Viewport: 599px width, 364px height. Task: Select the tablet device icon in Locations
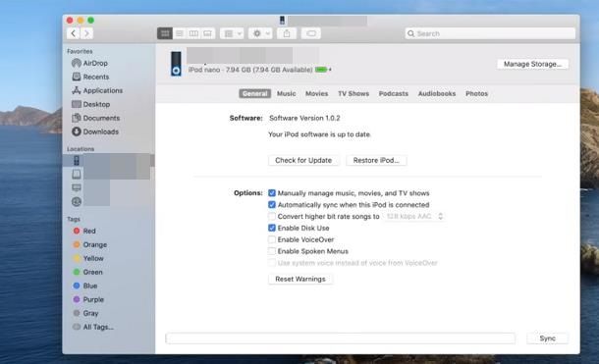[x=77, y=174]
